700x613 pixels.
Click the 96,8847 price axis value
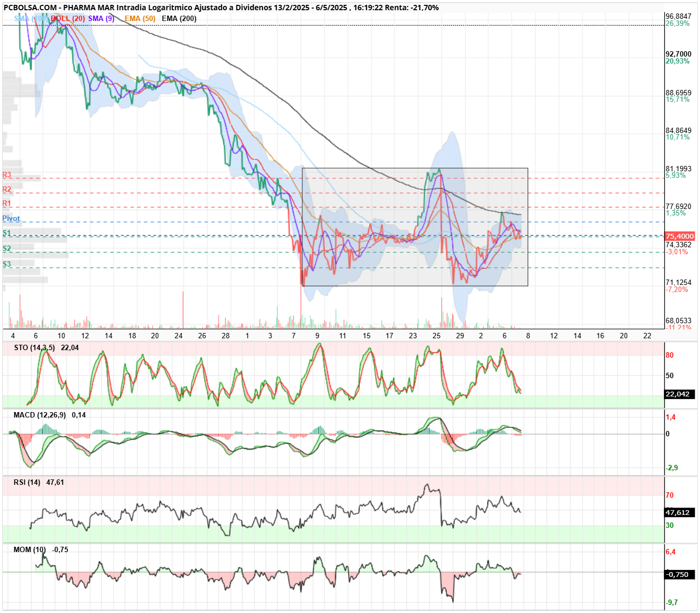coord(678,17)
